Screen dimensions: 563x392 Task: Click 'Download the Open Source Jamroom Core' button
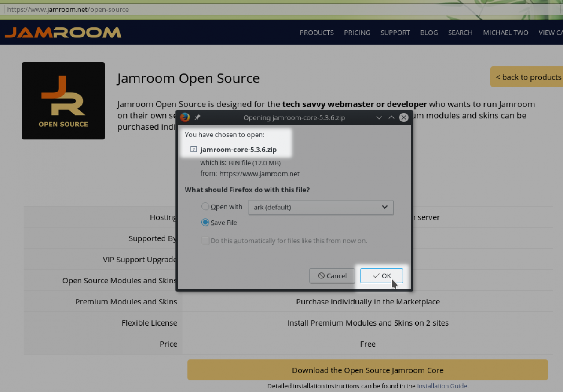coord(368,370)
